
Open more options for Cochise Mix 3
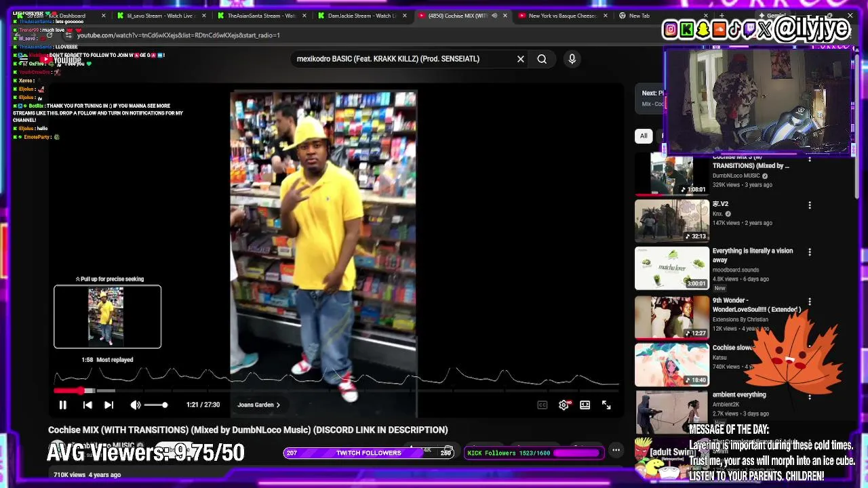point(809,160)
